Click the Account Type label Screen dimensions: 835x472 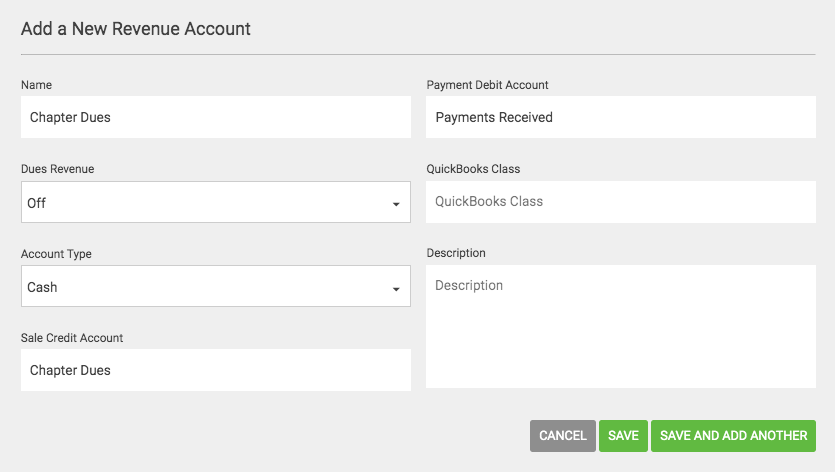tap(56, 254)
